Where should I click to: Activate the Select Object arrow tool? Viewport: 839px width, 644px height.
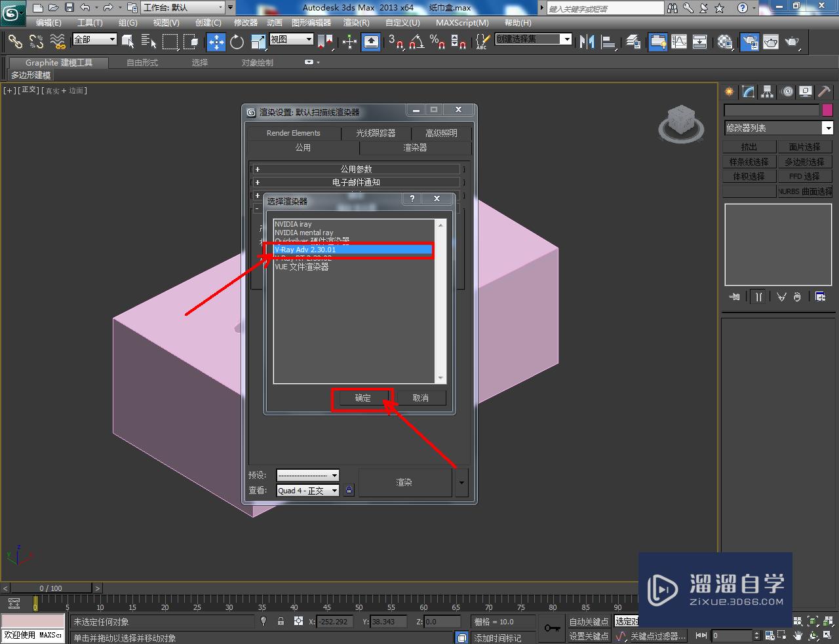128,42
